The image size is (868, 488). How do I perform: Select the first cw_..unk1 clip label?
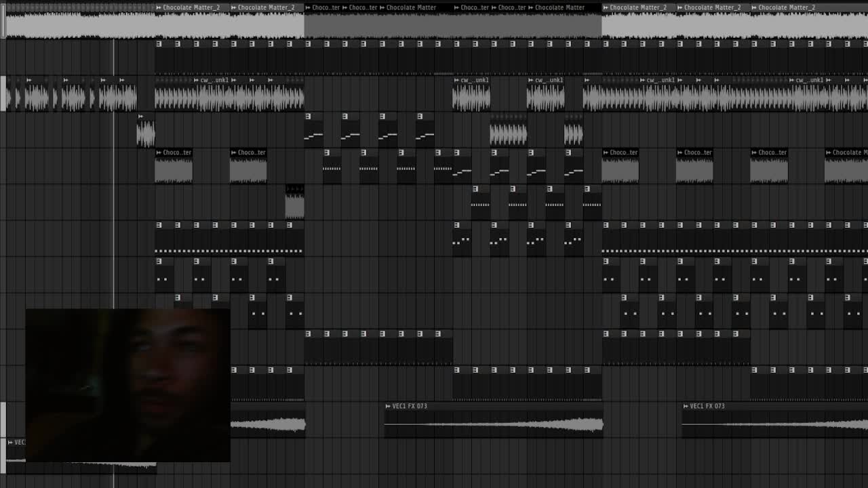215,80
